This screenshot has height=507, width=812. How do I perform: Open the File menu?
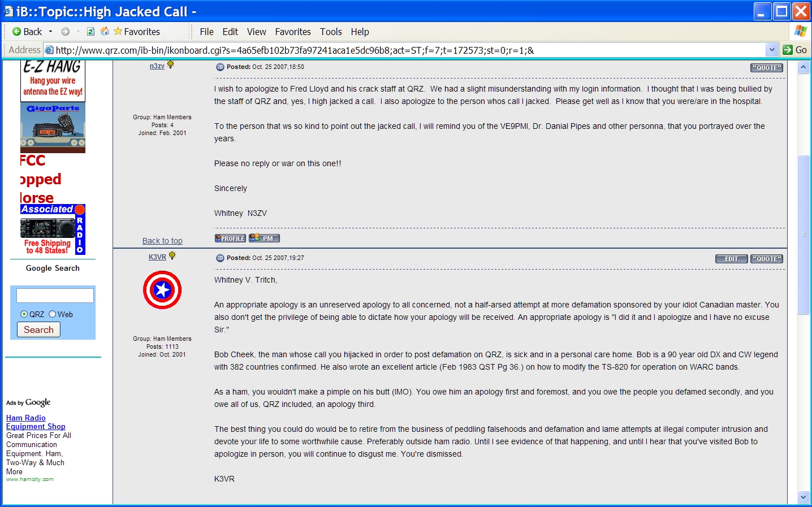(x=206, y=32)
